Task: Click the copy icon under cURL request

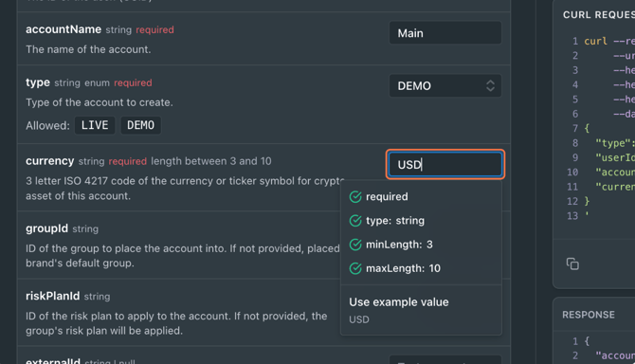Action: [x=572, y=264]
